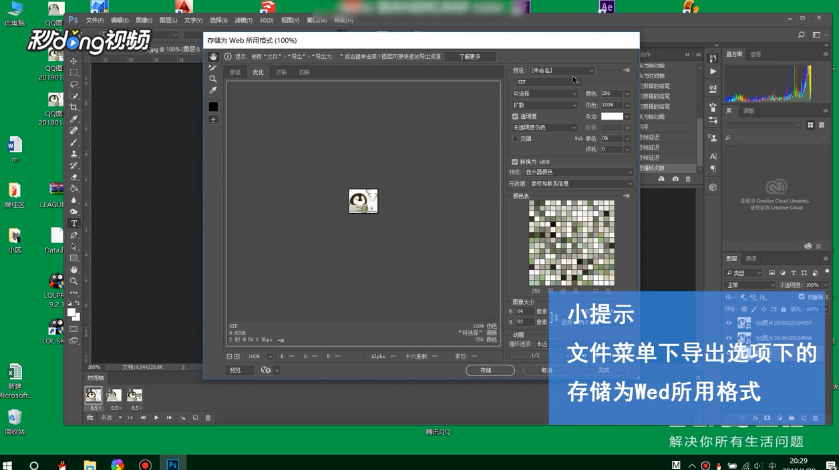839x470 pixels.
Task: Open the 可选择 color reduction dropdown
Action: [x=545, y=94]
